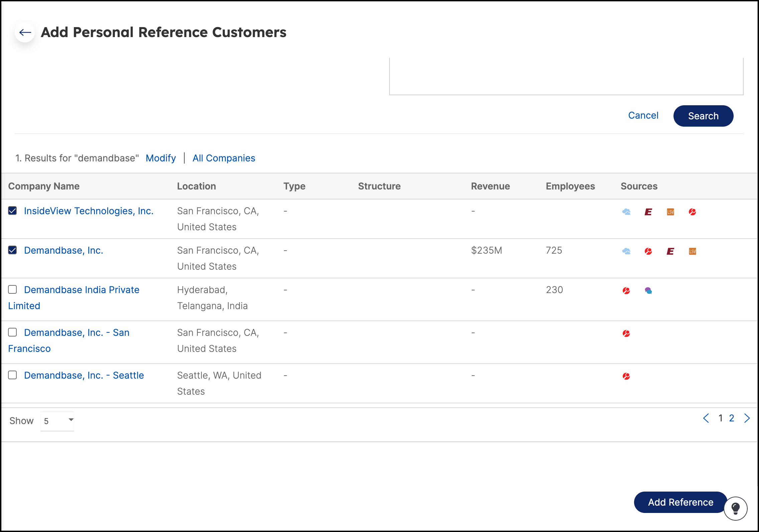This screenshot has width=759, height=532.
Task: Open InsideView Technologies, Inc. company link
Action: [x=89, y=211]
